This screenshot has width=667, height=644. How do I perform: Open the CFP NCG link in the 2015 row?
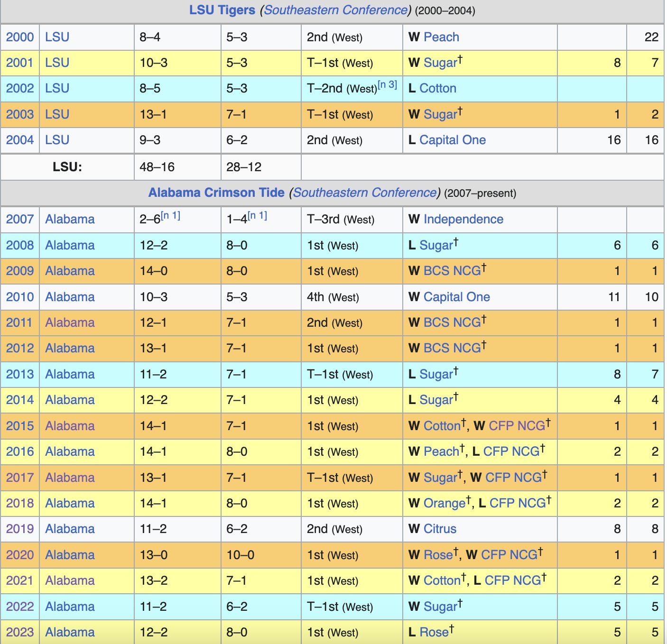517,426
